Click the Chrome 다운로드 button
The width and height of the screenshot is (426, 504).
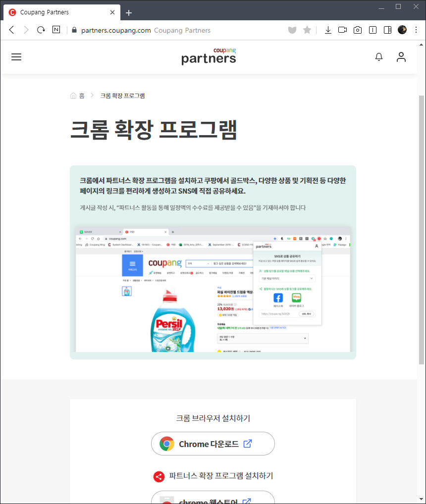point(213,444)
